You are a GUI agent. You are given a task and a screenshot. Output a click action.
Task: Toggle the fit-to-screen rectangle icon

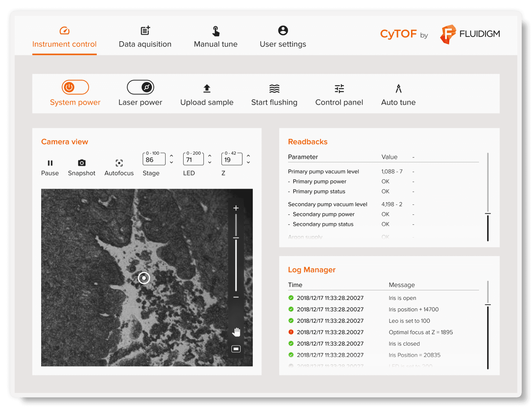(x=236, y=349)
